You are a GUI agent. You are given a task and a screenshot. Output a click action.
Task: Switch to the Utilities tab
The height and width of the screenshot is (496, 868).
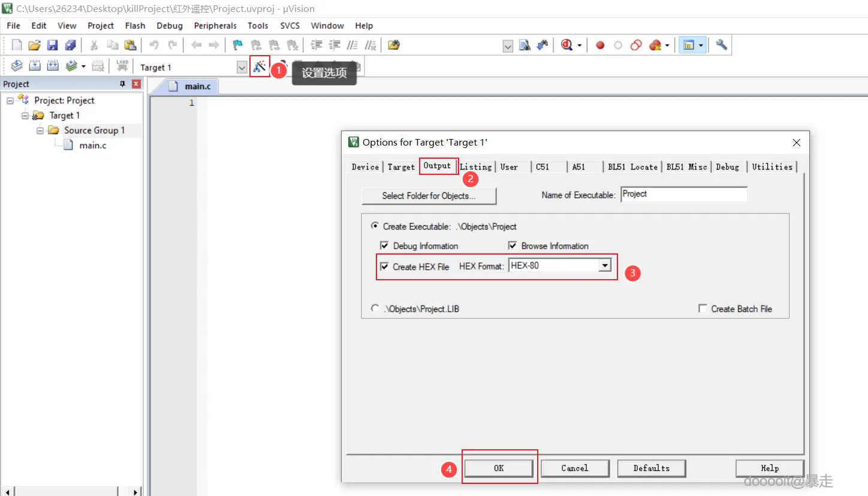click(772, 167)
